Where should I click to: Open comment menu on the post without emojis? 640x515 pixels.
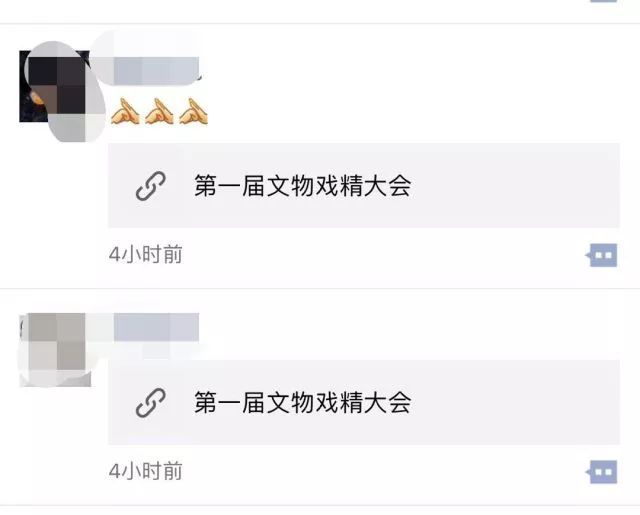[x=602, y=472]
